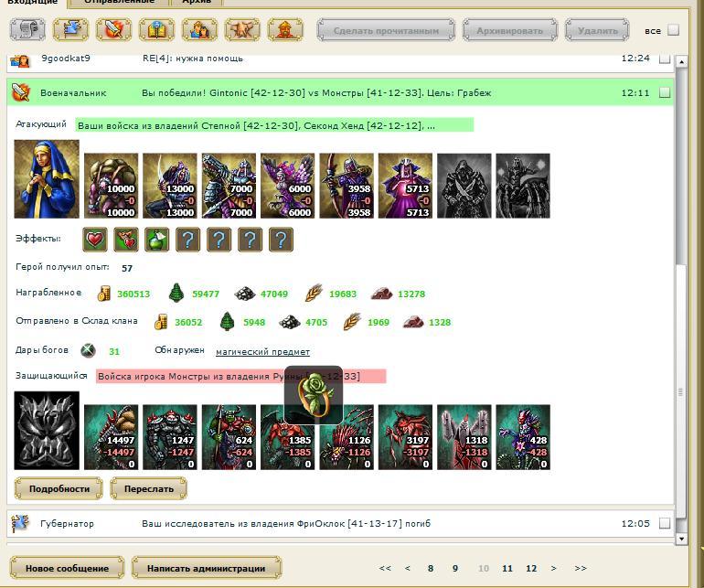
Task: Click the green attacker troops description bar
Action: [274, 125]
